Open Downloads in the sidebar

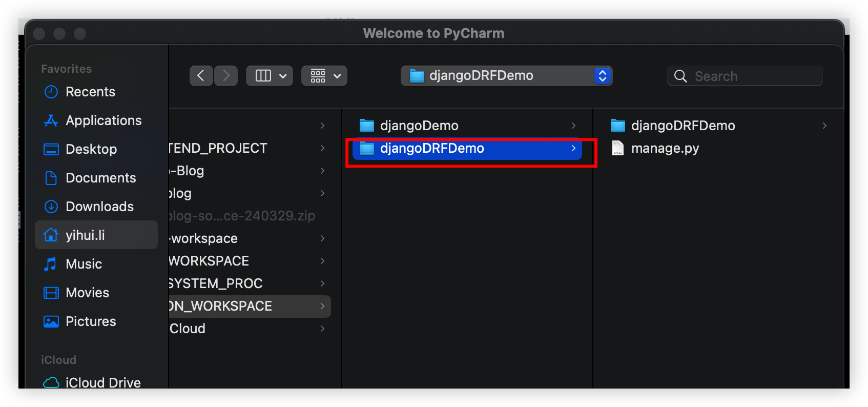(x=99, y=207)
